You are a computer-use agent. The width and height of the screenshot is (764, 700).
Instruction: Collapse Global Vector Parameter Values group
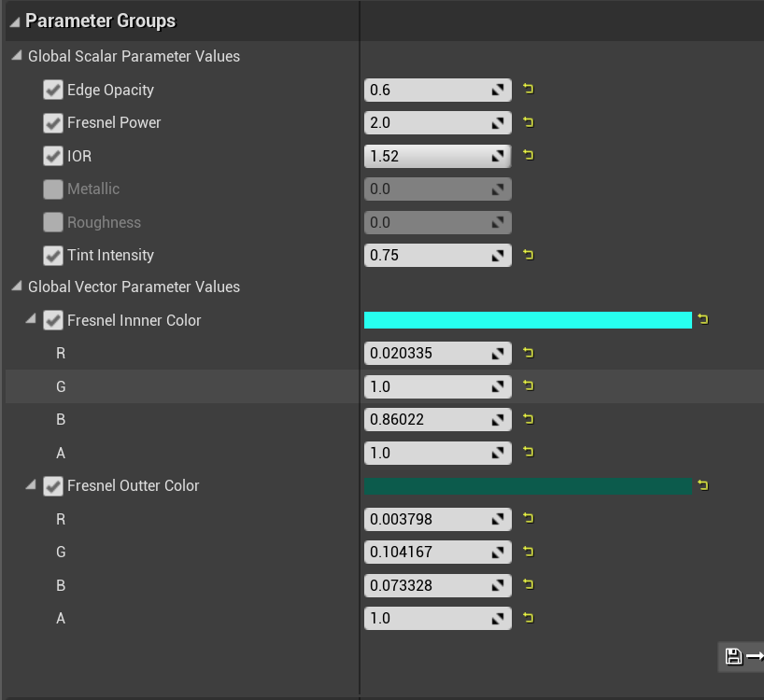coord(17,287)
